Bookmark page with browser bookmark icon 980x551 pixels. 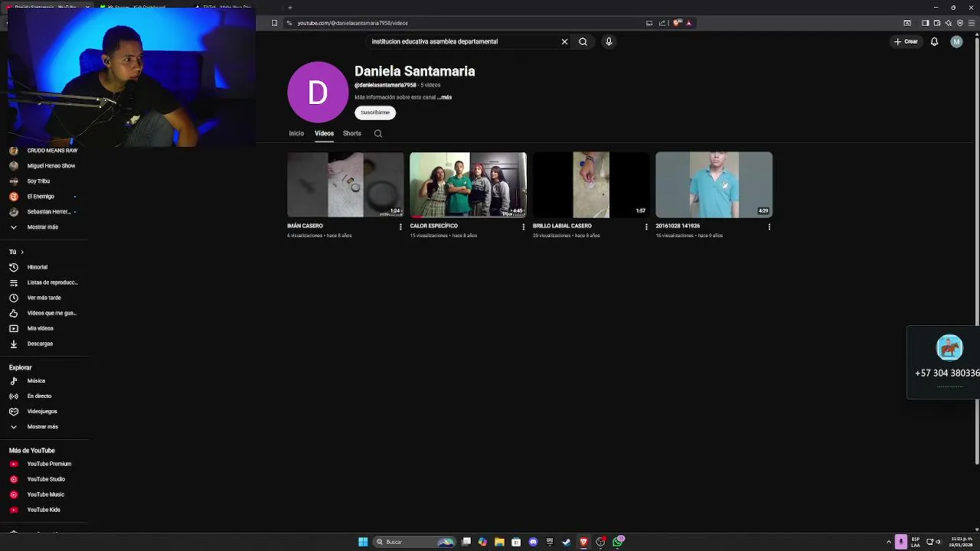[274, 23]
